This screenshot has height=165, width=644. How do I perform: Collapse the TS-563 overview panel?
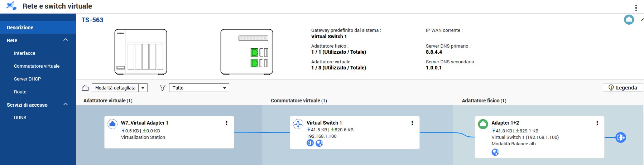641,20
